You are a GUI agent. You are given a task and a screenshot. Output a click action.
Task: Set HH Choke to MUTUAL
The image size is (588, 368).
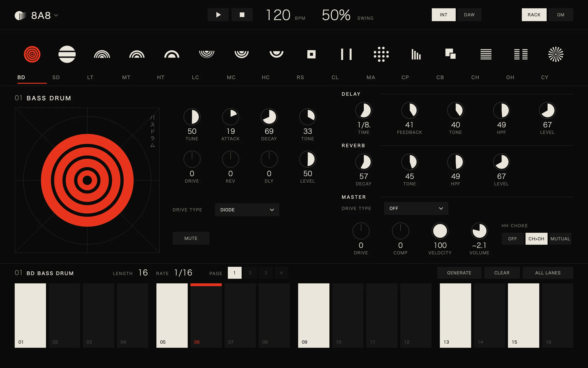560,239
